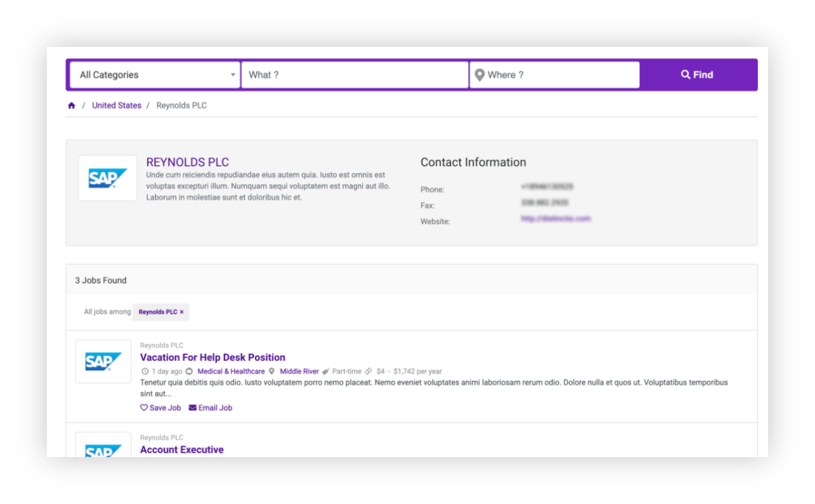Open the All Categories dropdown
The image size is (815, 504).
tap(154, 75)
